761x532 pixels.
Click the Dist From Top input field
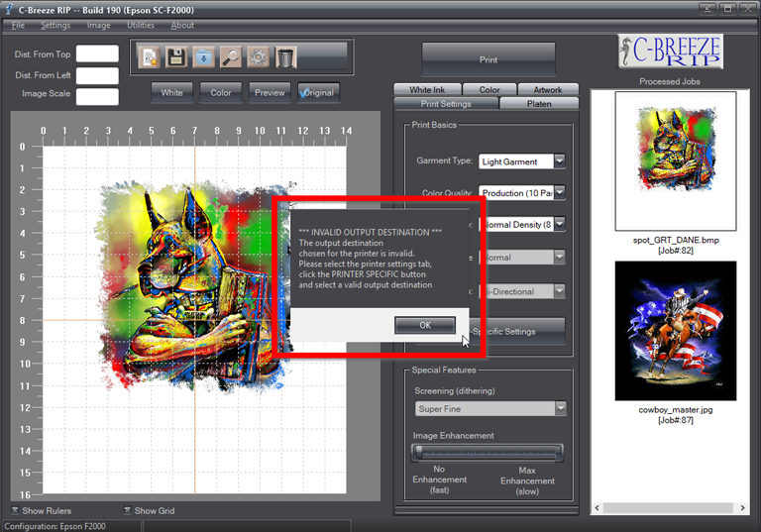[97, 53]
